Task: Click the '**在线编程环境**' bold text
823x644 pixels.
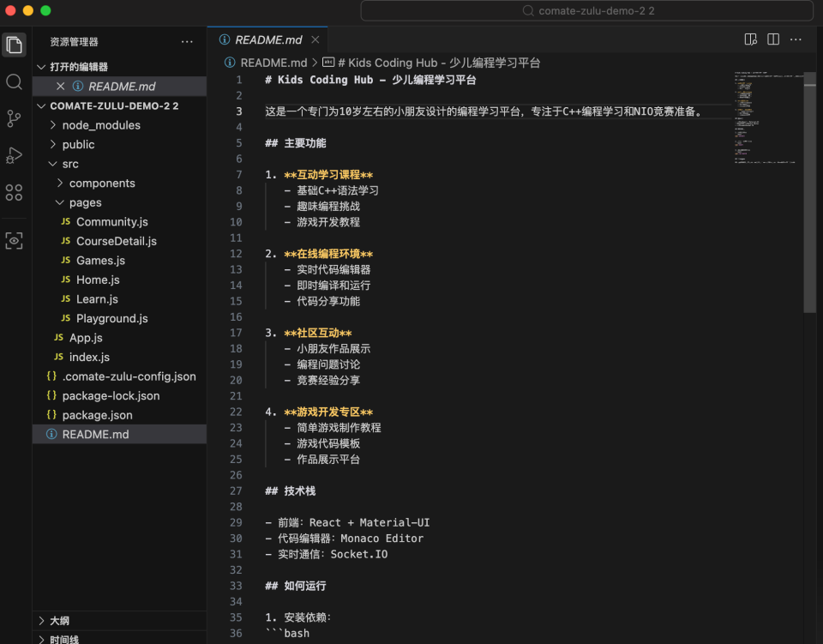Action: pos(328,254)
